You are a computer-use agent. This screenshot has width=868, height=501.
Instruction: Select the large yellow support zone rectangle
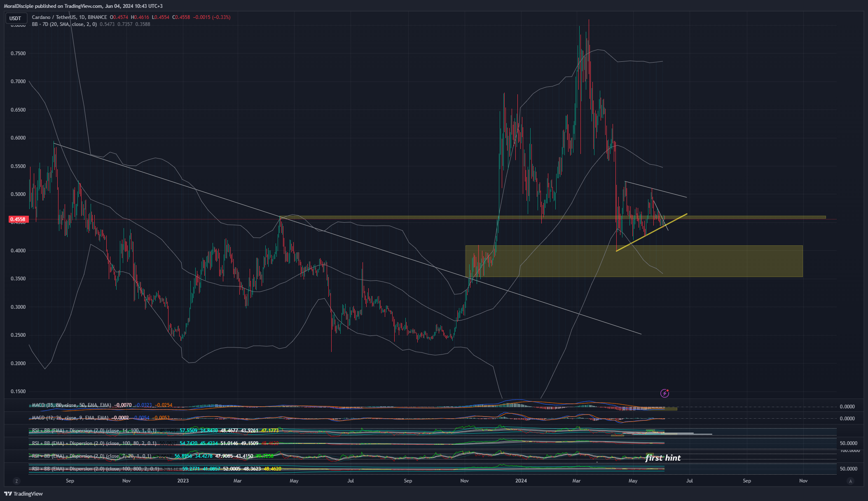click(634, 261)
